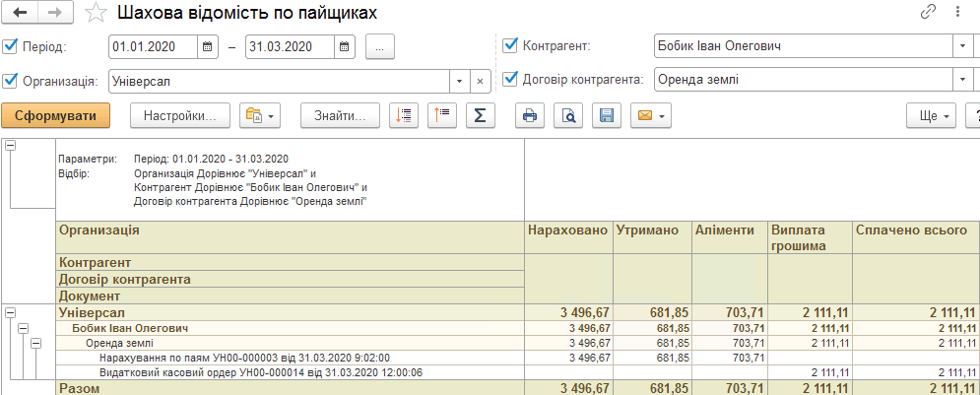Expand all groups icon
The width and height of the screenshot is (980, 395).
click(404, 115)
